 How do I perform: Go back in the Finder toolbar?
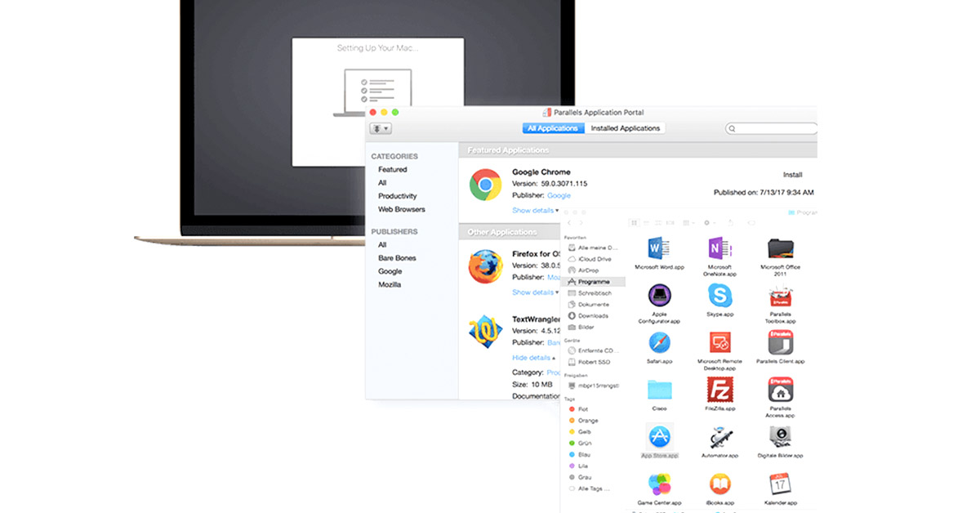569,222
